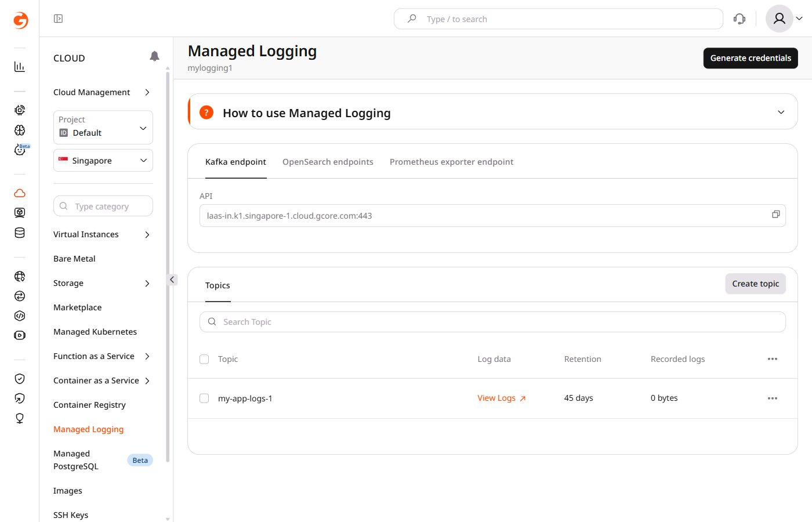The height and width of the screenshot is (522, 812).
Task: Open Managed Kubernetes in the sidebar
Action: click(95, 332)
